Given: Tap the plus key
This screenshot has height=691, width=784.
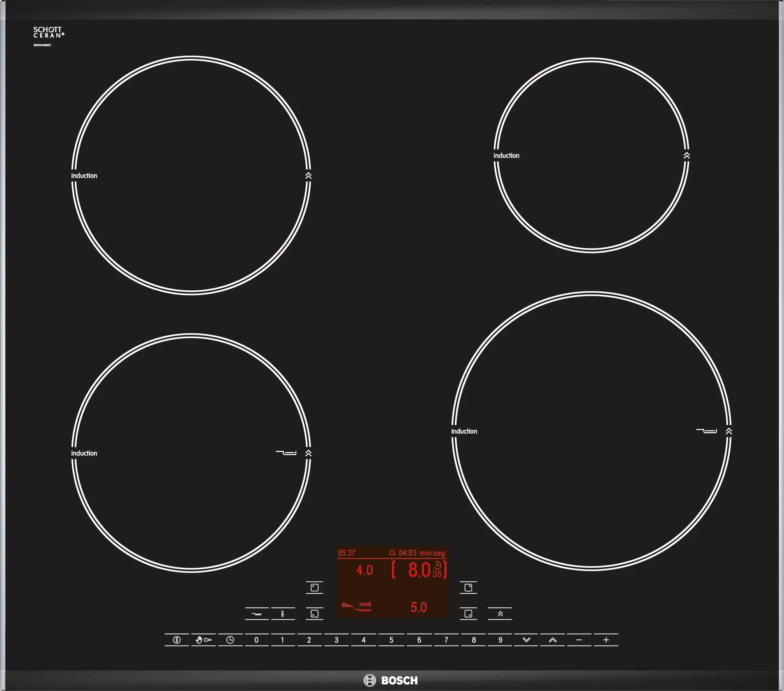Looking at the screenshot, I should click(606, 640).
